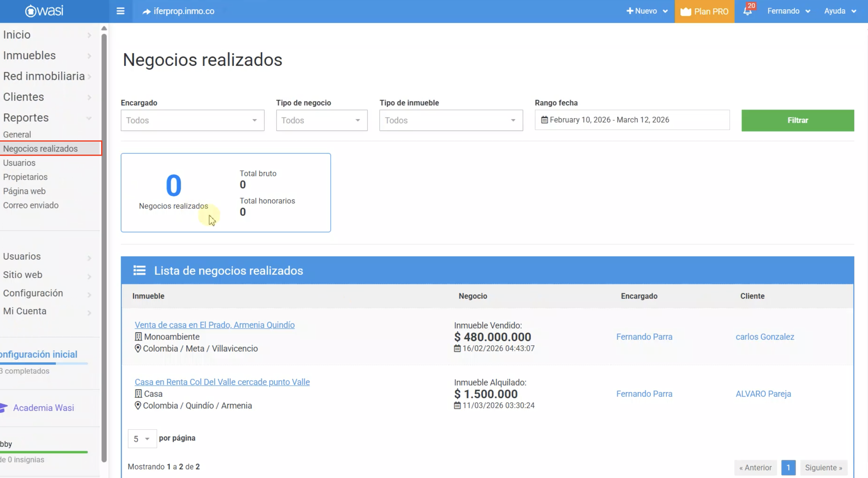The width and height of the screenshot is (868, 478).
Task: Open the Venta de casa en El Prado link
Action: [x=214, y=325]
